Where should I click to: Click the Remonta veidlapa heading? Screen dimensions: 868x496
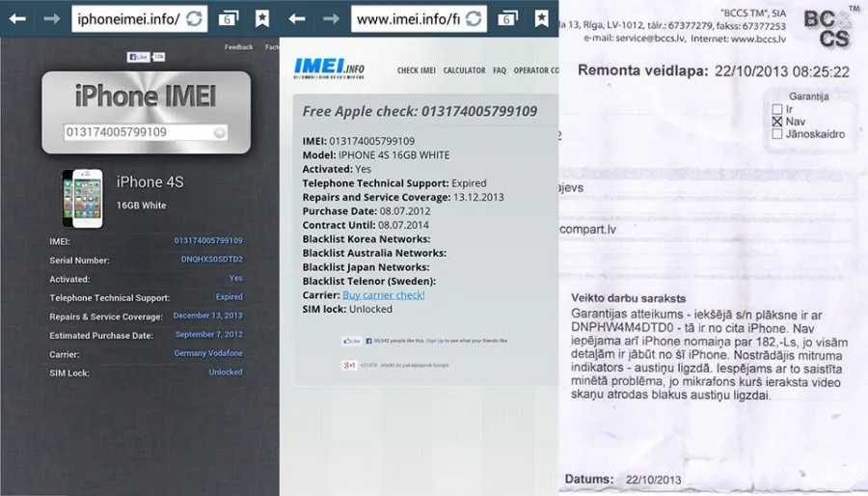point(642,70)
